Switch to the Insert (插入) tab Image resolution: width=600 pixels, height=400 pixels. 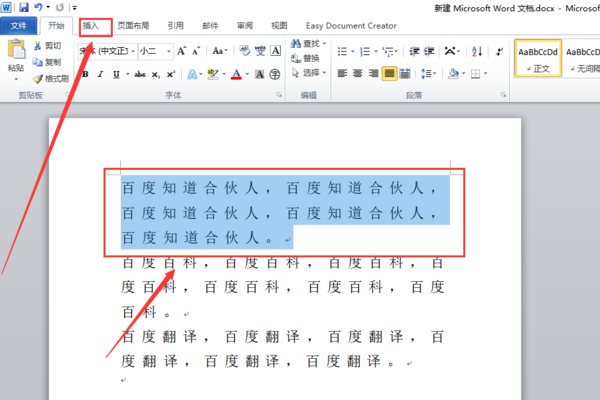click(91, 26)
